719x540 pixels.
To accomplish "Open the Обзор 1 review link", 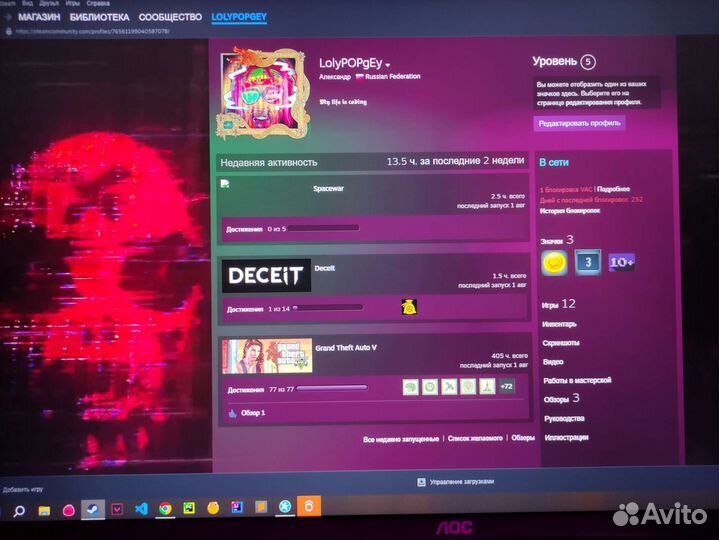I will click(x=253, y=413).
